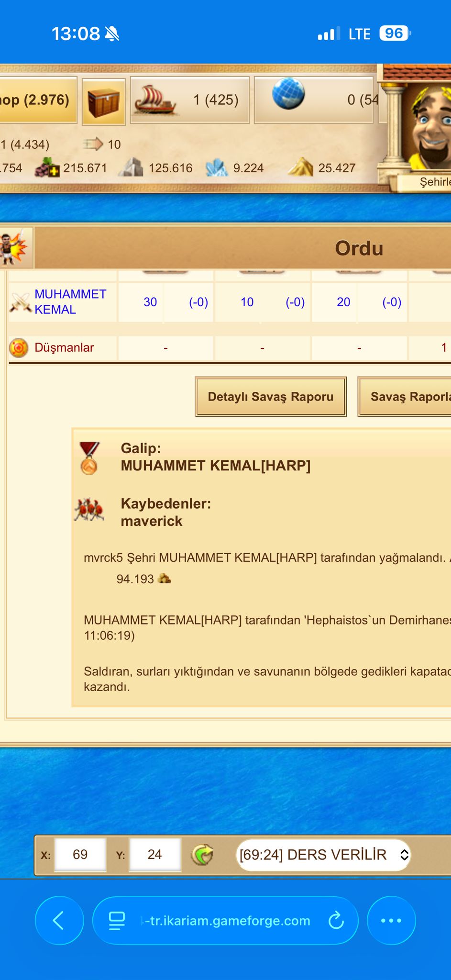Click the unit count 20 in MUHAMMET KEMAL row
451x980 pixels.
(343, 302)
